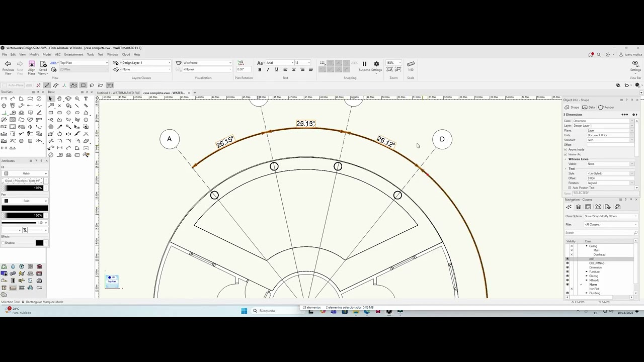Screen dimensions: 644x362
Task: Click the Classes icon in Navigation palette
Action: coord(569,207)
